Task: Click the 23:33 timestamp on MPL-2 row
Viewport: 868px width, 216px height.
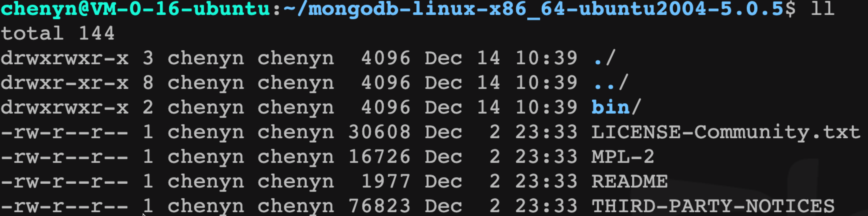Action: pyautogui.click(x=546, y=157)
